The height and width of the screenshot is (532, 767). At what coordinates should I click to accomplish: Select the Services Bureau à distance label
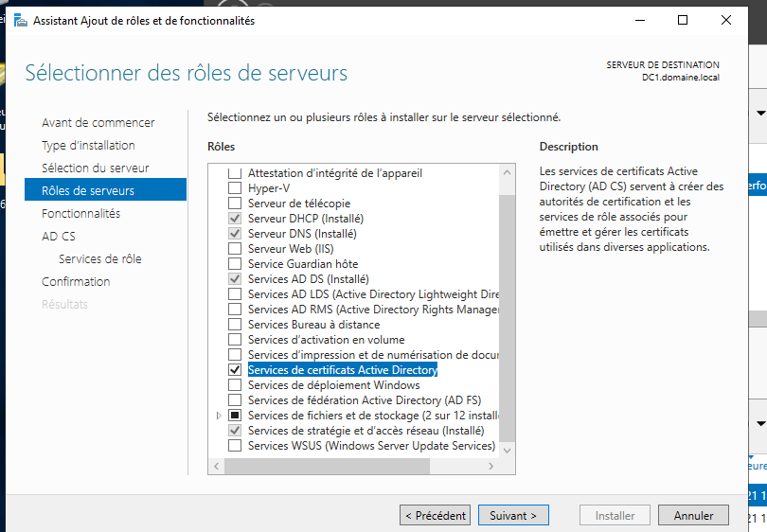coord(313,325)
